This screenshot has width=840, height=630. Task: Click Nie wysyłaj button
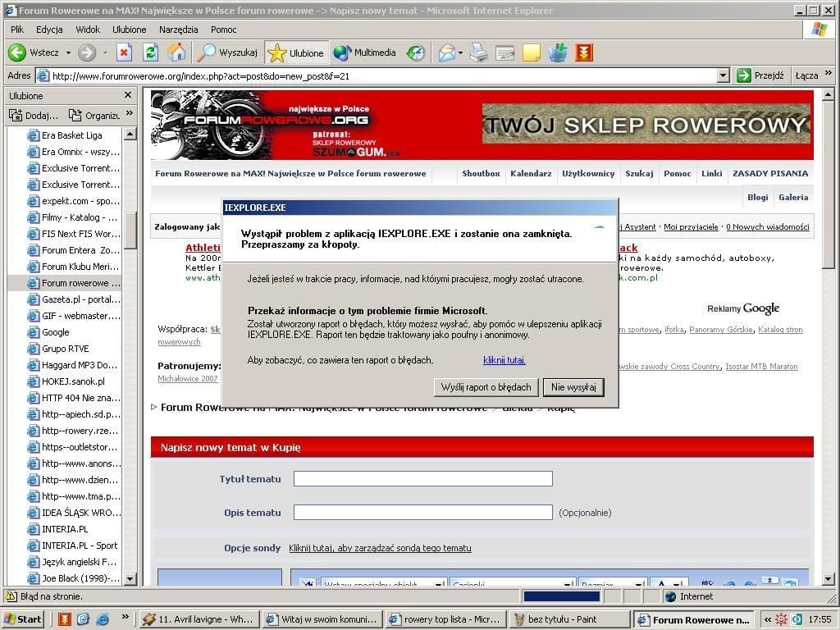coord(573,387)
